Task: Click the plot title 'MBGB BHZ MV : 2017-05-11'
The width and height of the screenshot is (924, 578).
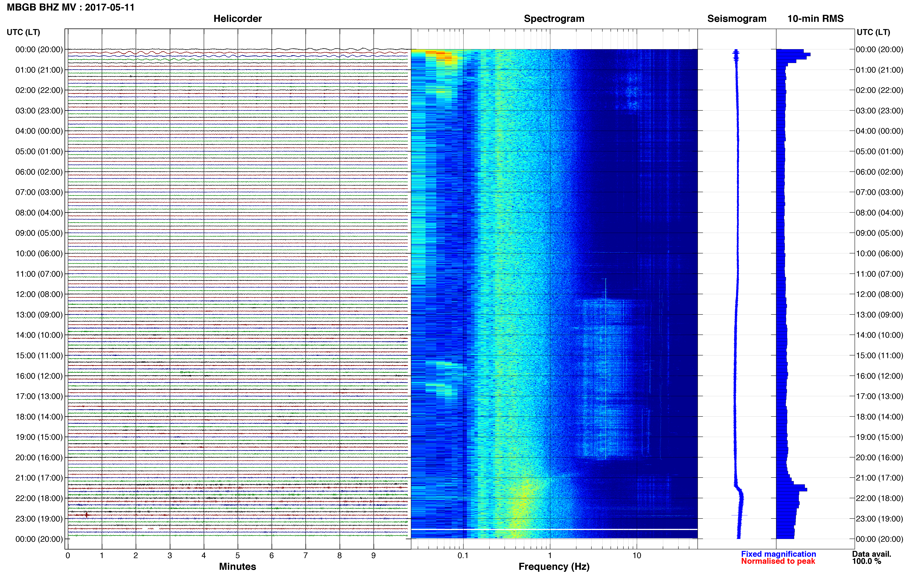Action: (71, 7)
